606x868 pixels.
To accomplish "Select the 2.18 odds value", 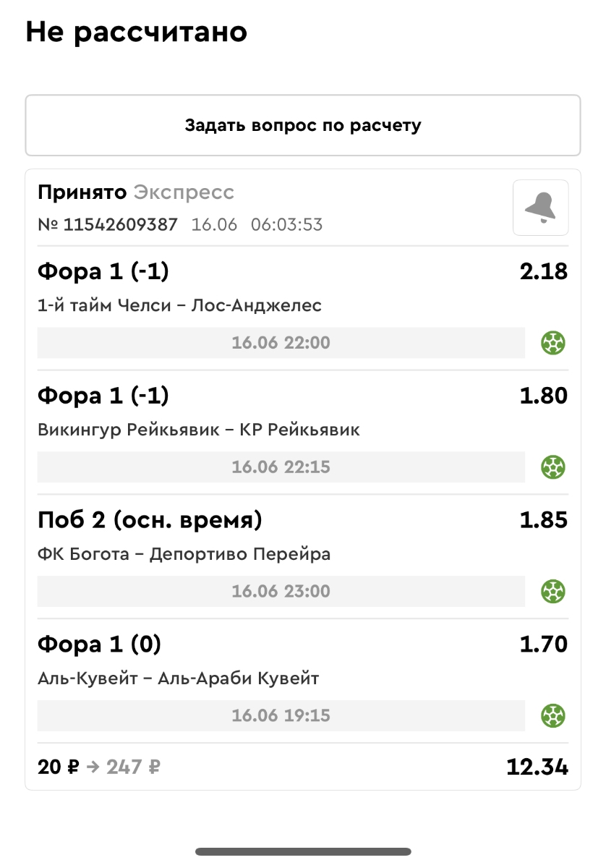I will pyautogui.click(x=543, y=272).
